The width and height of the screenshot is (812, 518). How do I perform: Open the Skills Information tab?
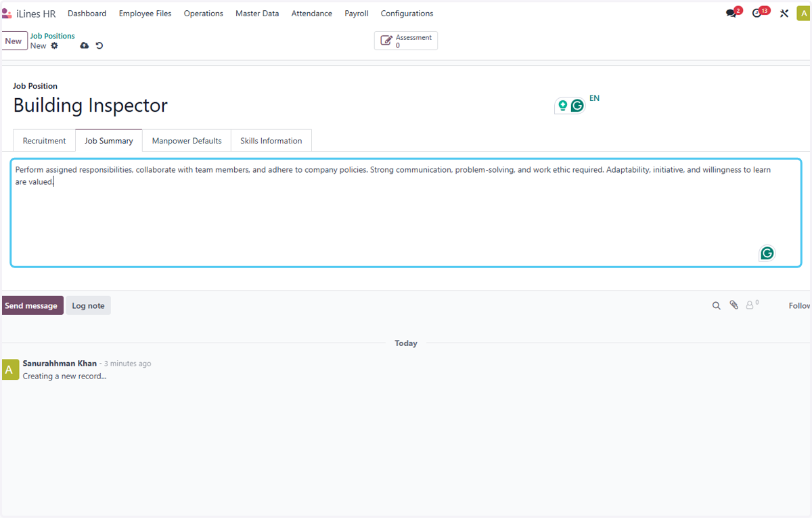pos(271,141)
